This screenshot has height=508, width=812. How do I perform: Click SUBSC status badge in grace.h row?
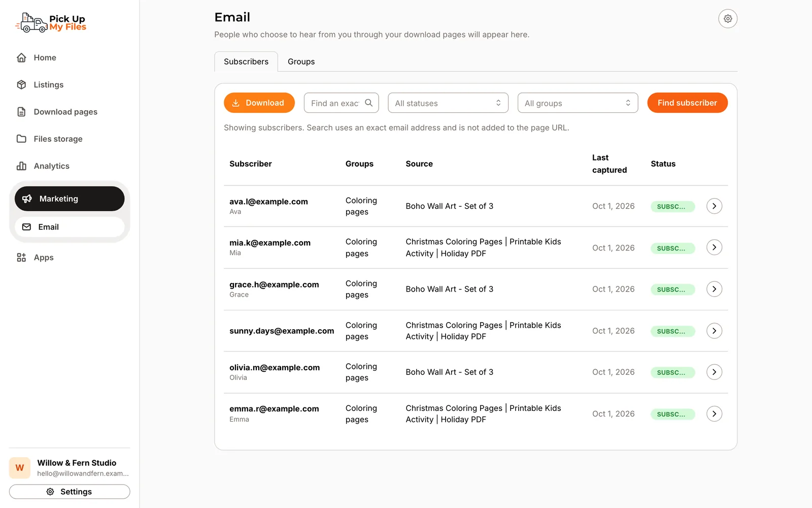(x=672, y=290)
